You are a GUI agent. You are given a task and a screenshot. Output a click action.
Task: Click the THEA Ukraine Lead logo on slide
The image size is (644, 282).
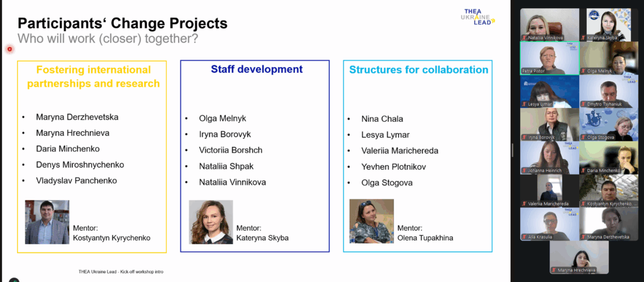(479, 16)
